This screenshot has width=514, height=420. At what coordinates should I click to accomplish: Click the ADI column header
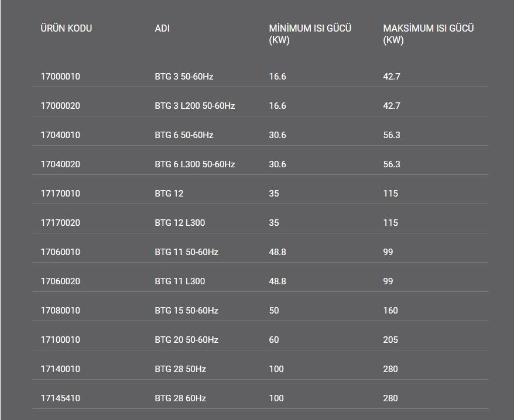point(162,29)
